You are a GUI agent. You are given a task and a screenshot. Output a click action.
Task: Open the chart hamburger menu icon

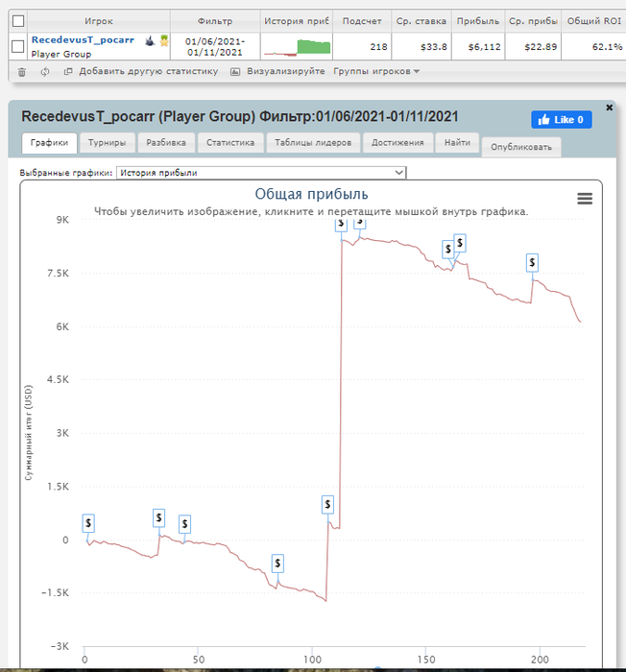[585, 199]
